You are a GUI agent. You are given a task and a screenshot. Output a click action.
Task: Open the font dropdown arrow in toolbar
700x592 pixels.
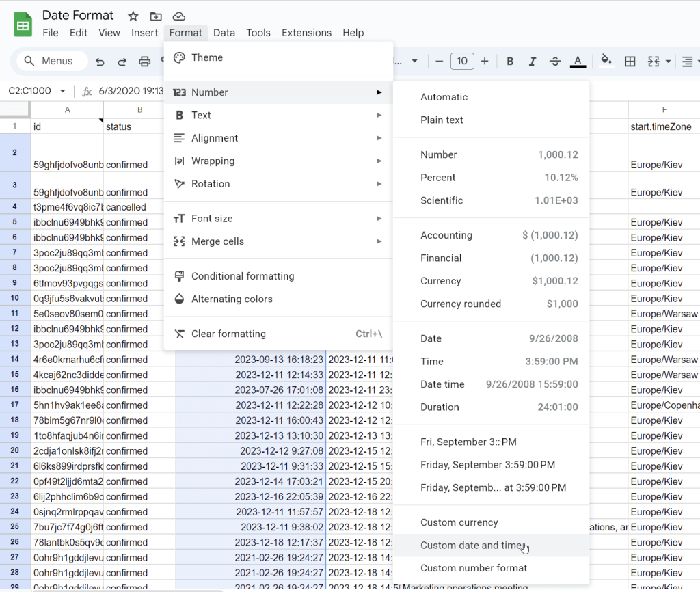[415, 61]
